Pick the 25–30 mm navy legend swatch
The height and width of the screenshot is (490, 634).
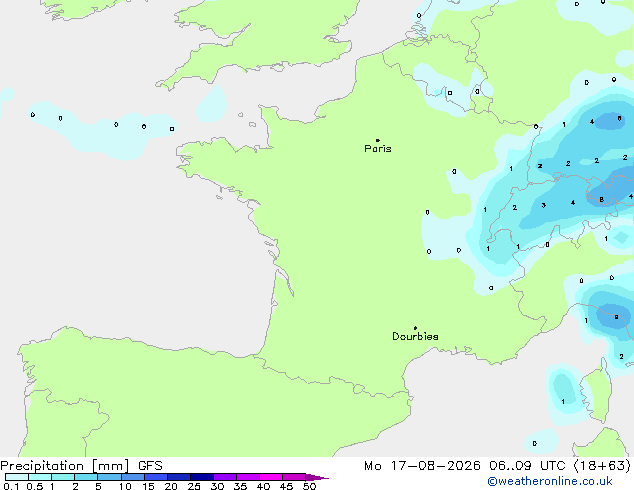202,477
